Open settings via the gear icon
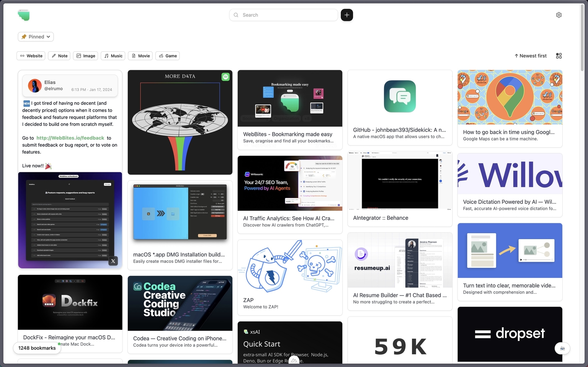Image resolution: width=588 pixels, height=367 pixels. coord(559,15)
